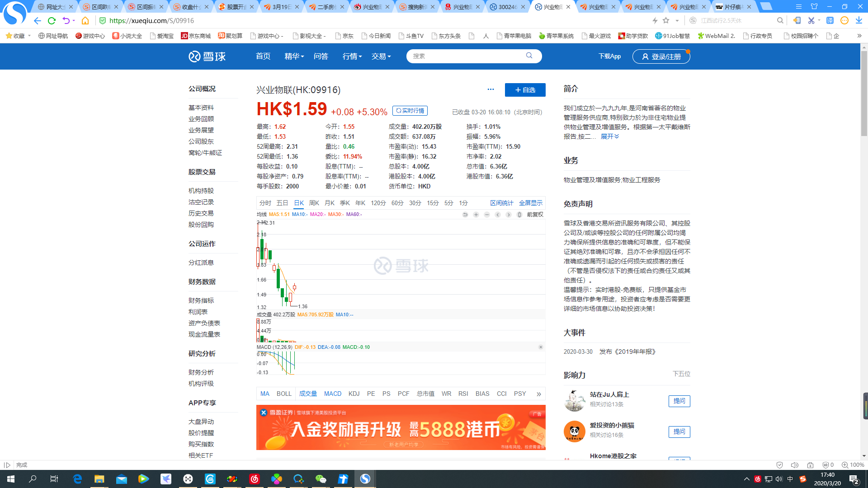The height and width of the screenshot is (488, 868).
Task: Click the magnifier in browser search box
Action: (780, 20)
